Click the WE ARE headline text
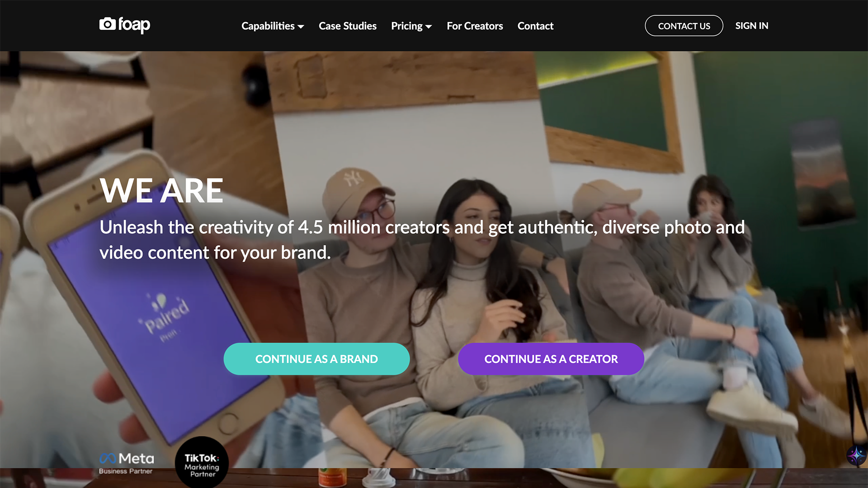Viewport: 868px width, 488px height. [x=161, y=190]
